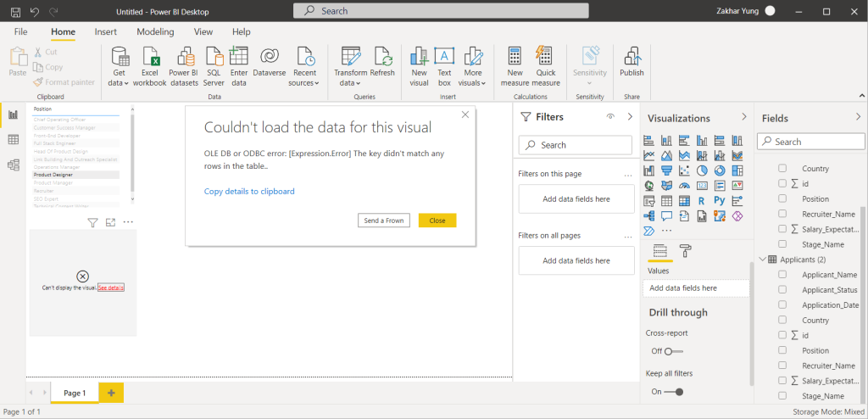868x419 pixels.
Task: Click Send a Frown
Action: coord(384,220)
